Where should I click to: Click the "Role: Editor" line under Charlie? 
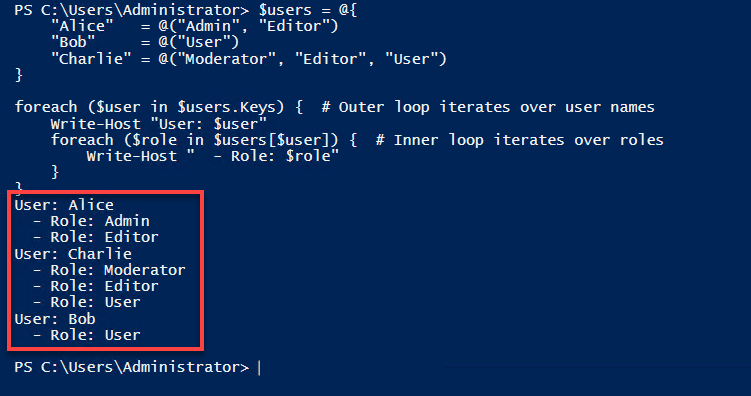pos(96,286)
